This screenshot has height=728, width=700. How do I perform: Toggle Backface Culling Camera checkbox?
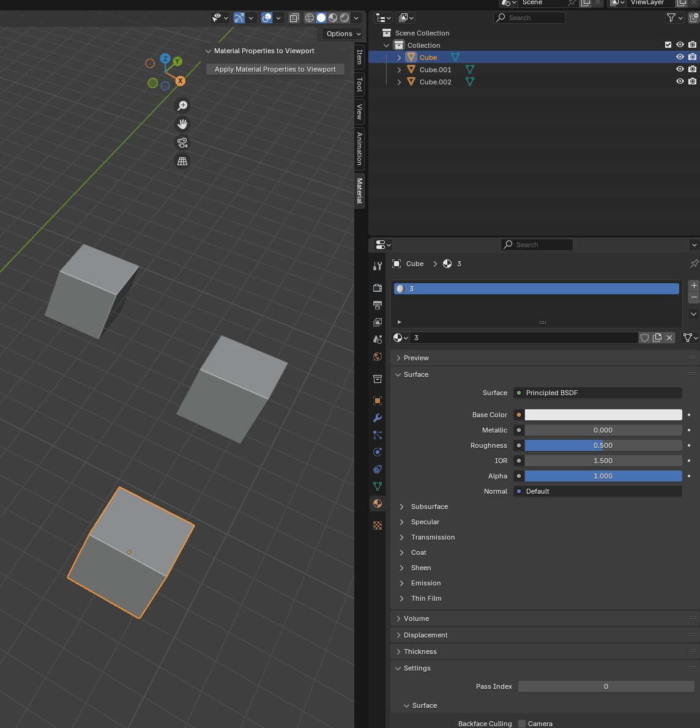(x=522, y=723)
